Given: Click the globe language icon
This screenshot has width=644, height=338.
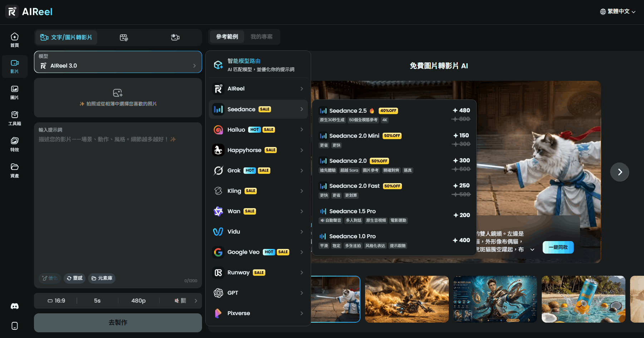Looking at the screenshot, I should [x=603, y=12].
